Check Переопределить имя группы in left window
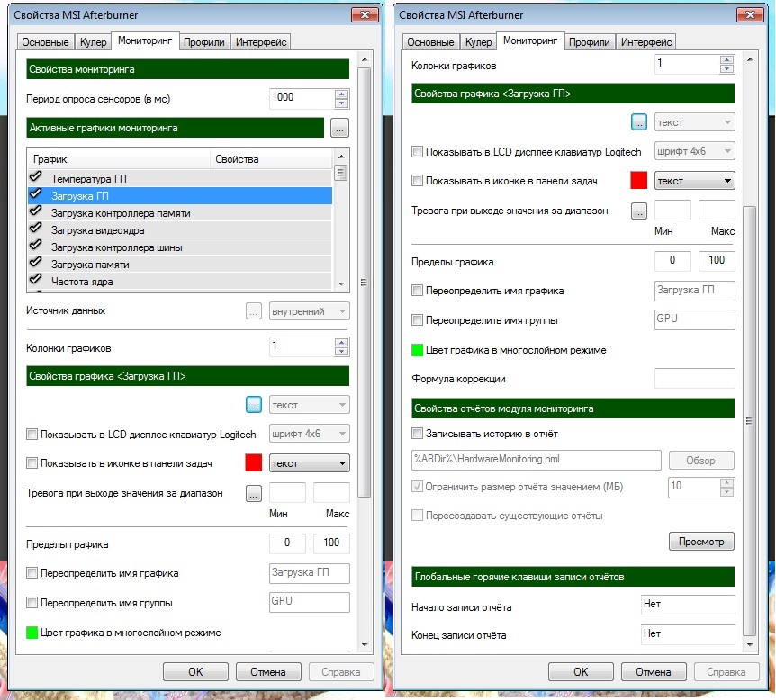 (32, 603)
